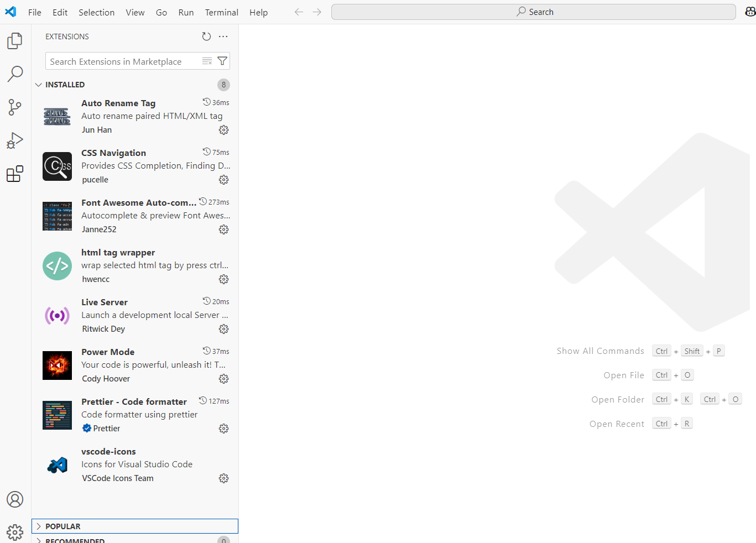This screenshot has height=543, width=756.
Task: Open the filter extensions menu
Action: [x=222, y=61]
